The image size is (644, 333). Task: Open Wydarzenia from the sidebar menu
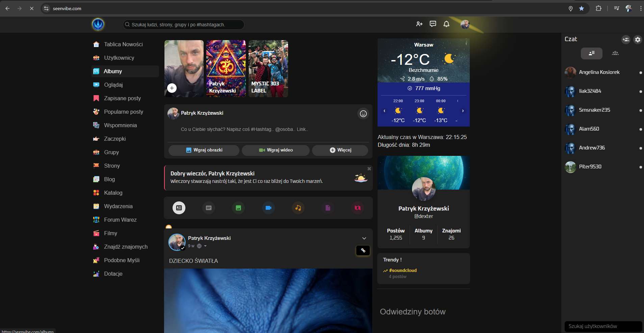(x=118, y=206)
